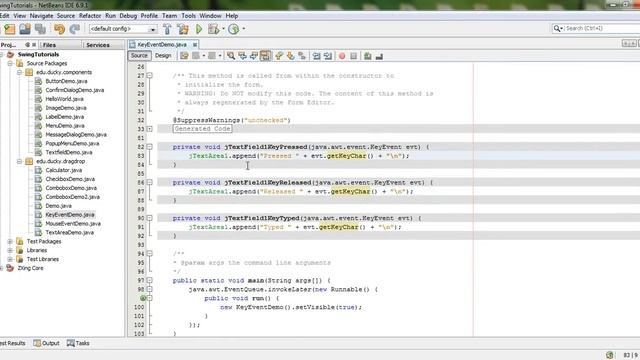Expand the Libraries node

pyautogui.click(x=10, y=250)
